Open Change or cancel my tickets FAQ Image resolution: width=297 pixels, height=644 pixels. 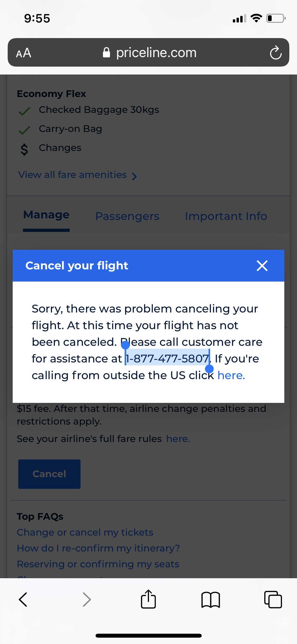pyautogui.click(x=85, y=532)
